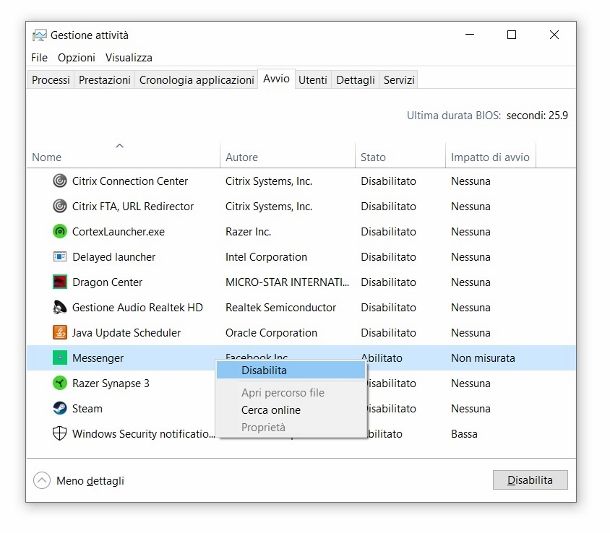Select the Java Update Scheduler name

pyautogui.click(x=126, y=333)
